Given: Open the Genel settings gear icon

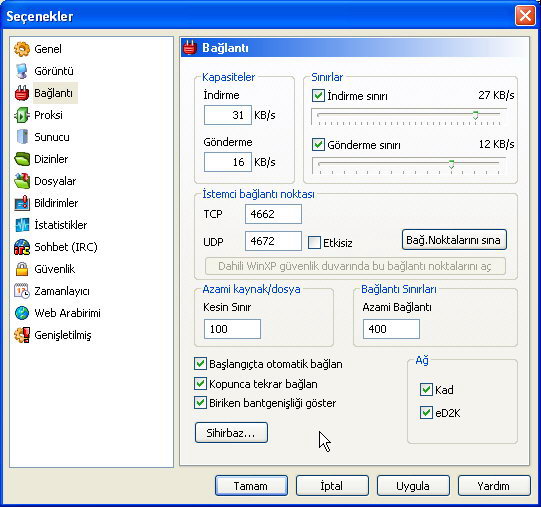Looking at the screenshot, I should [x=22, y=49].
